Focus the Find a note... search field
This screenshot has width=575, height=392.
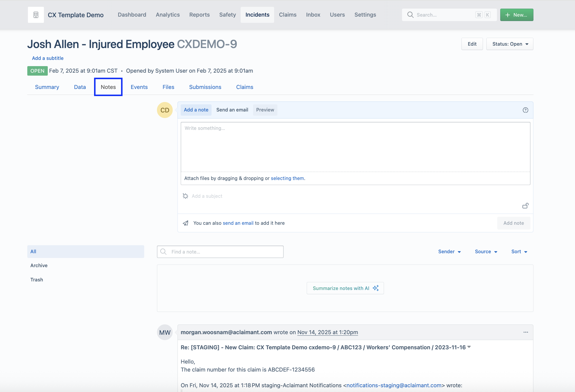220,252
